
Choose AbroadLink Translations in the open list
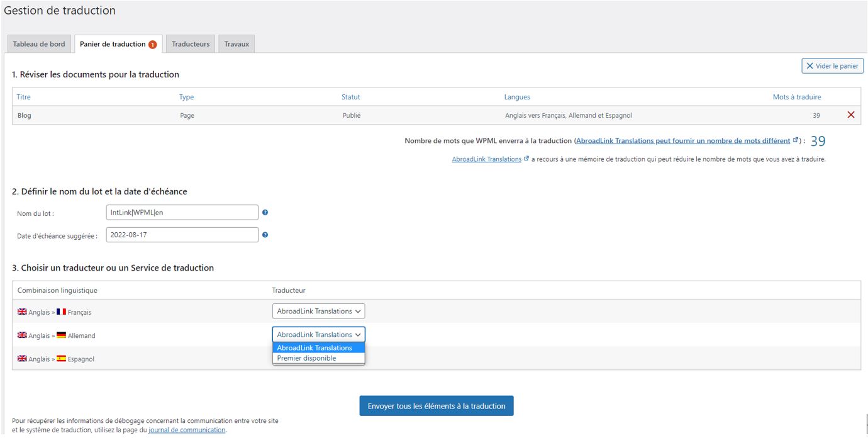click(x=318, y=348)
